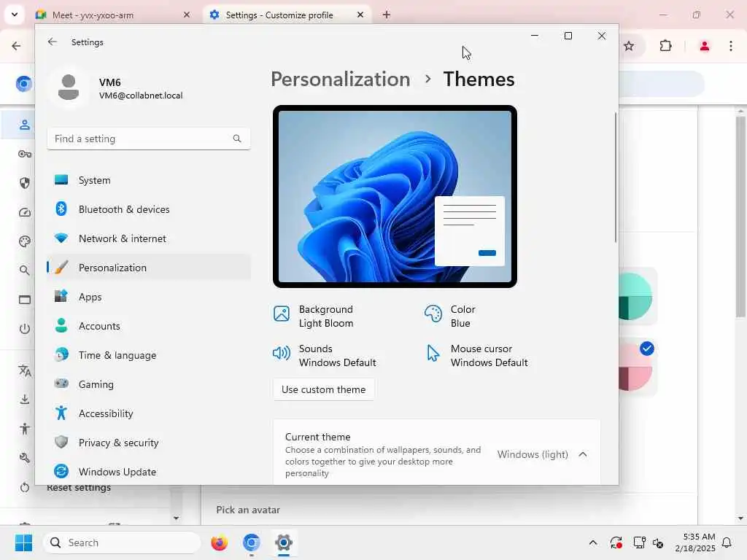Viewport: 747px width, 560px height.
Task: Open Chrome profile avatar icon
Action: tap(704, 46)
